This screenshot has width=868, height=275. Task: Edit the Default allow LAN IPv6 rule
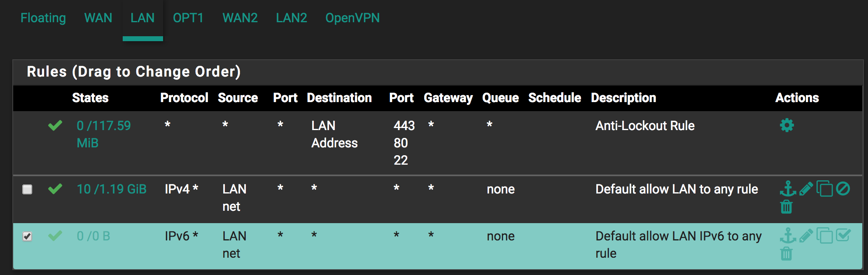coord(806,235)
